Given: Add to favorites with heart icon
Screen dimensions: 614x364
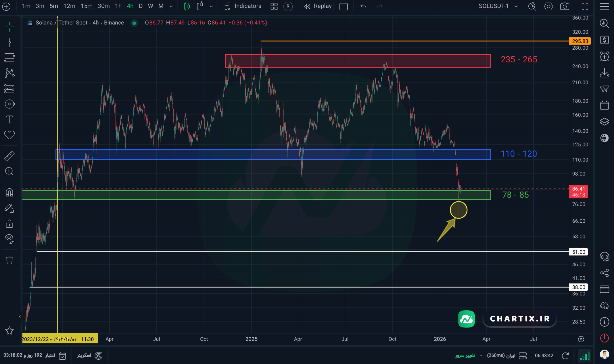Looking at the screenshot, I should (x=9, y=135).
